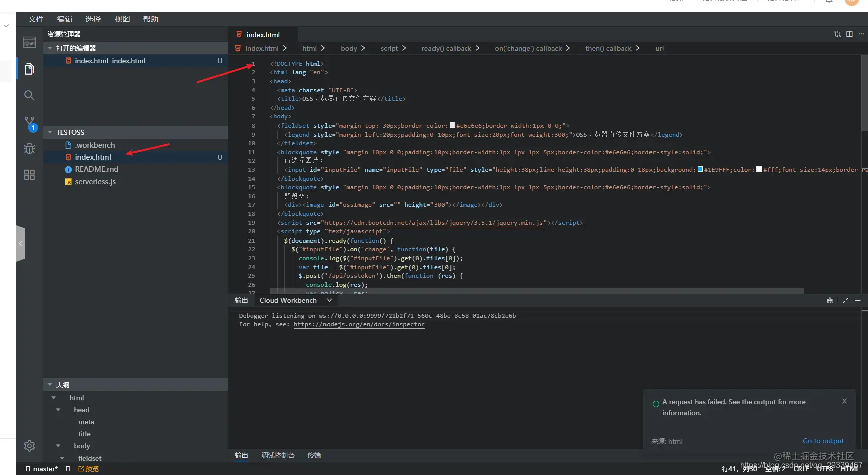
Task: Click the ready() callback breadcrumb
Action: pos(447,48)
